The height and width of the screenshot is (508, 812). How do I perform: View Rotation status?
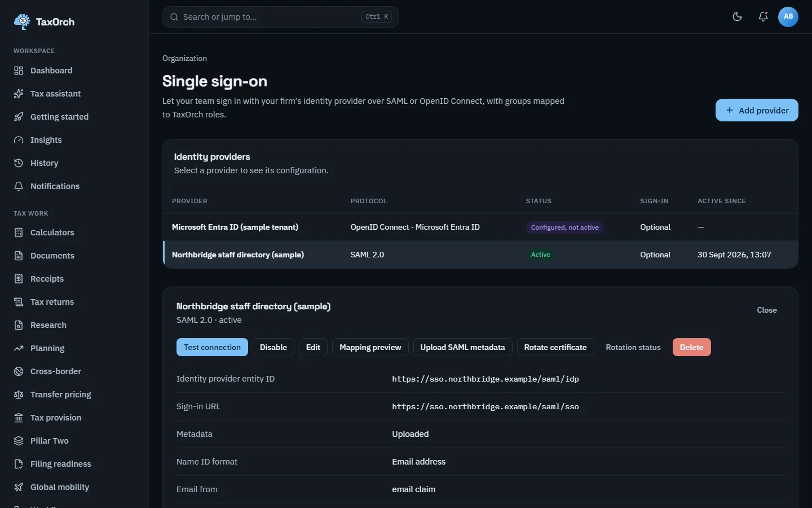(x=633, y=347)
